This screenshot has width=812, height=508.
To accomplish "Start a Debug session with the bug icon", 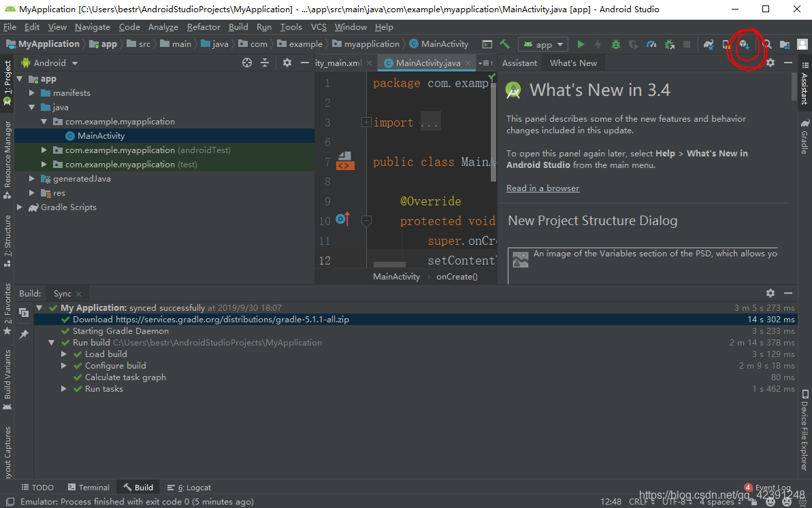I will click(616, 44).
